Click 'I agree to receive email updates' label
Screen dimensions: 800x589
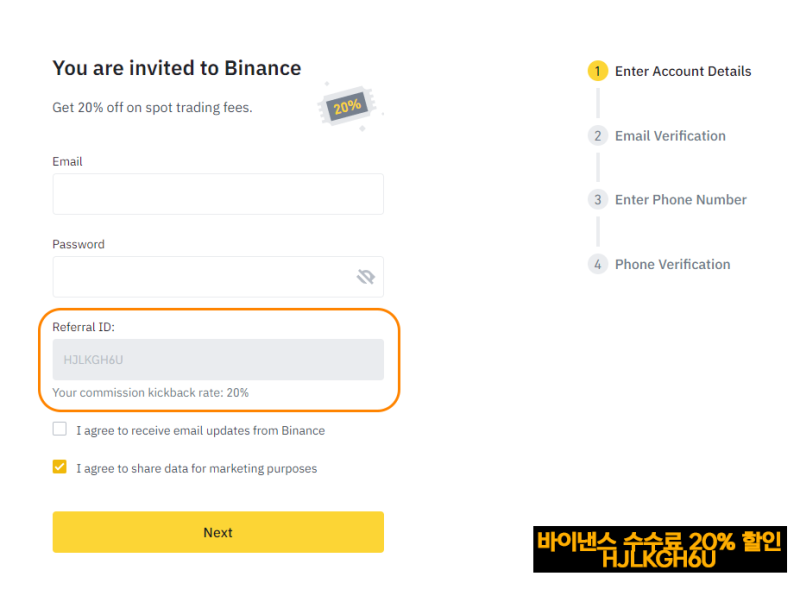pos(201,430)
